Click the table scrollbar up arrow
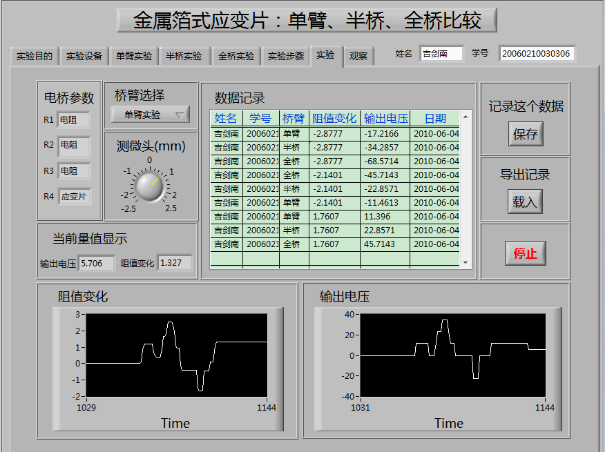Screen dimensions: 605x453 pos(465,117)
